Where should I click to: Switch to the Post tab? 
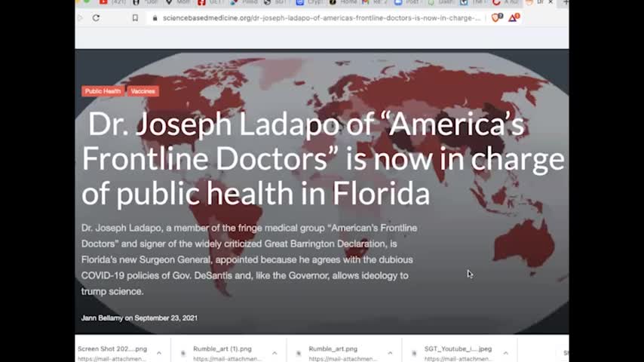coord(407,2)
